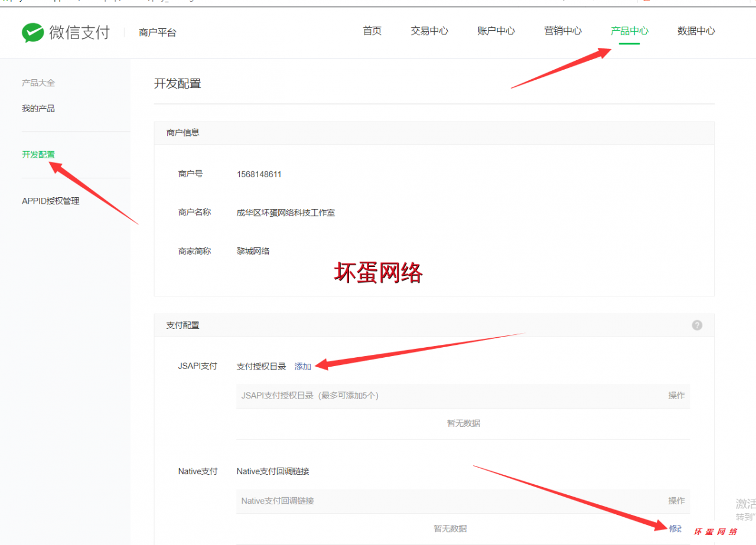Screen dimensions: 756x545
Task: Click the 商户平台 label beside the logo
Action: click(157, 32)
